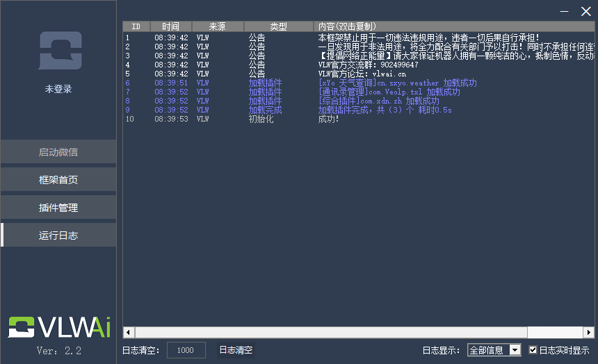Viewport: 598px width, 364px height.
Task: Select the log row com.xdn.zh 加载成功
Action: (359, 101)
